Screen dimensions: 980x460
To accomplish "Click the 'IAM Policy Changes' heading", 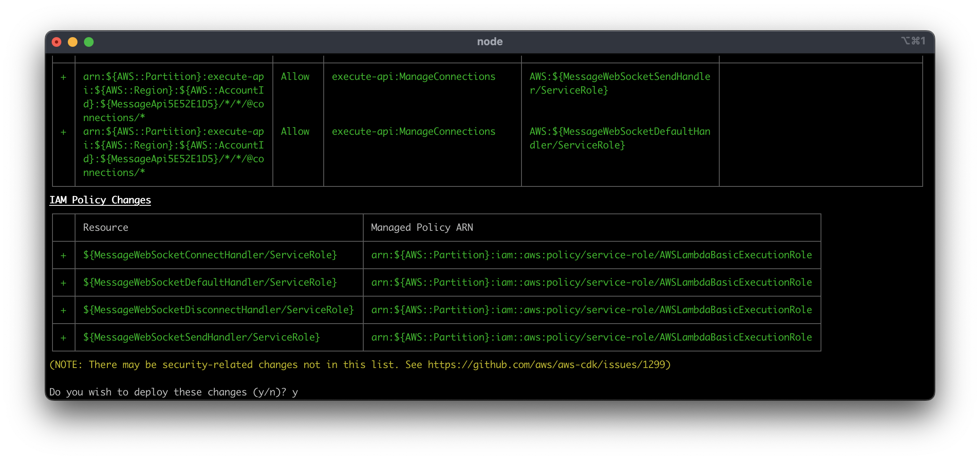I will (100, 200).
